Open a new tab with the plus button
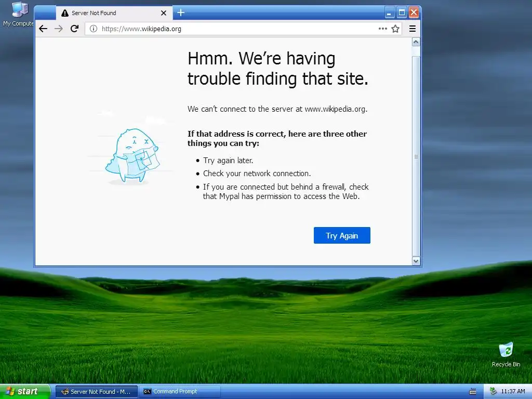The image size is (532, 399). click(181, 13)
